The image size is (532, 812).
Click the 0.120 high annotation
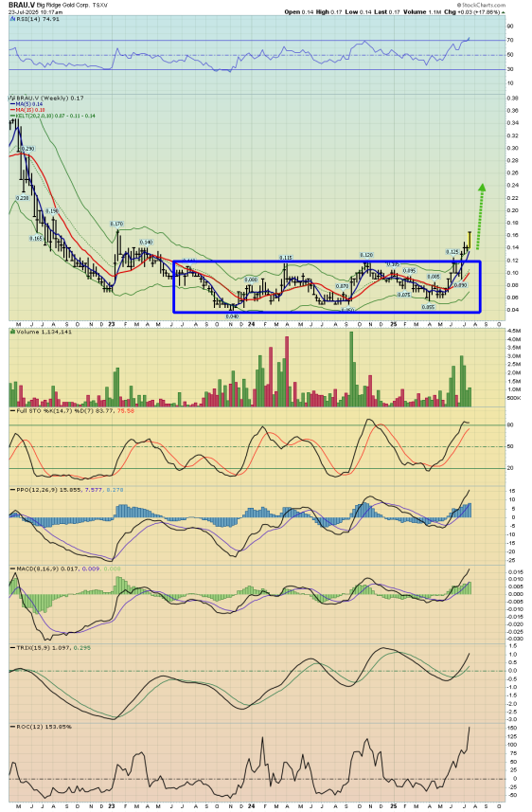(x=366, y=255)
